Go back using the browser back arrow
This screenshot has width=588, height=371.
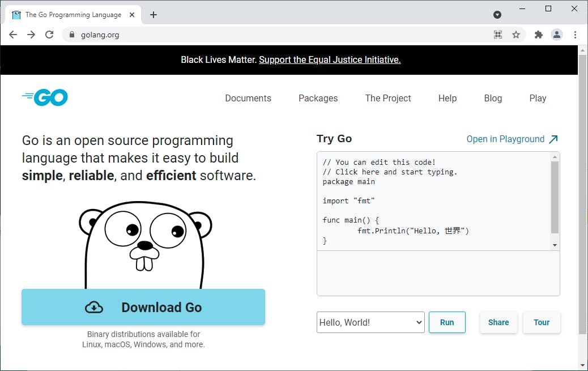tap(13, 35)
